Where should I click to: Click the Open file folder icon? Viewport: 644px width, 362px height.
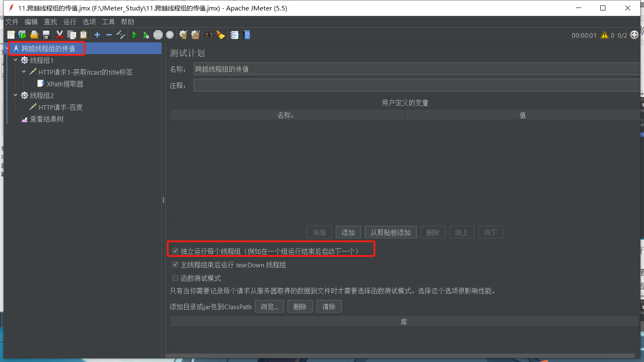[34, 35]
